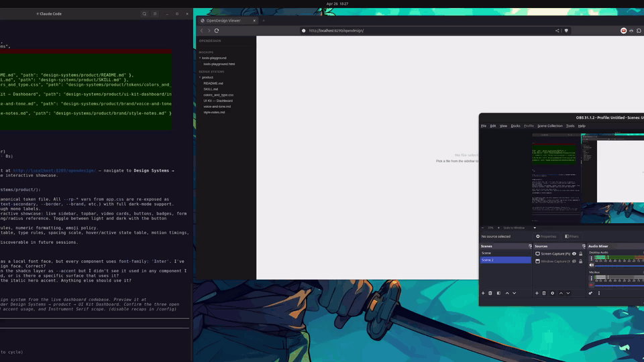Viewport: 644px width, 362px height.
Task: Open OBS File menu
Action: point(484,126)
